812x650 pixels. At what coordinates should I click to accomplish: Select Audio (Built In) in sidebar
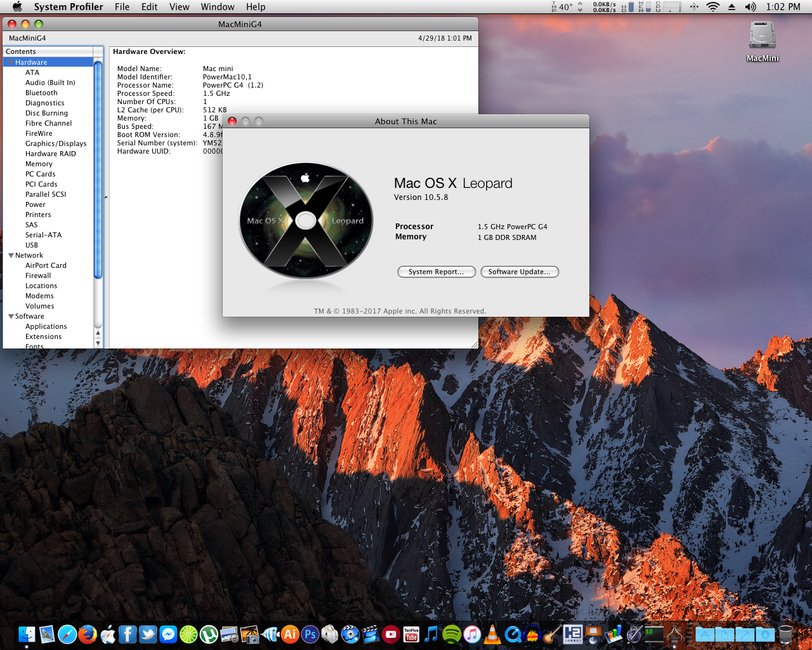tap(50, 83)
